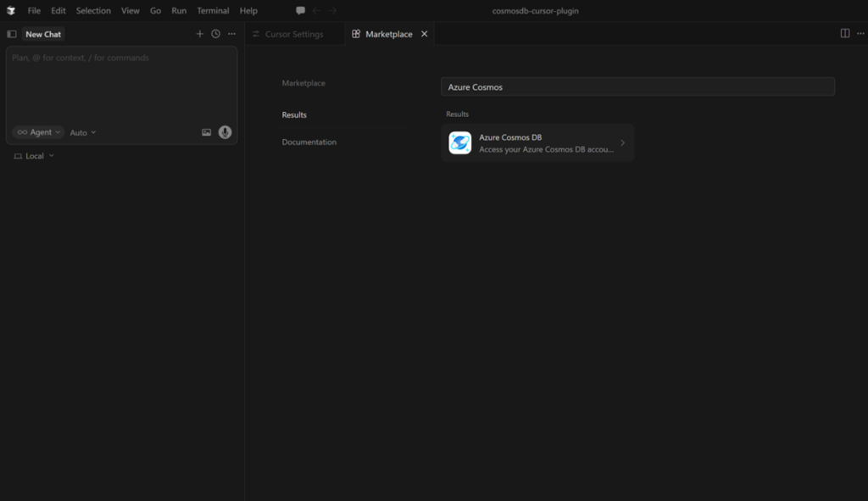Click the Azure Cosmos DB extension icon
This screenshot has width=868, height=501.
459,142
